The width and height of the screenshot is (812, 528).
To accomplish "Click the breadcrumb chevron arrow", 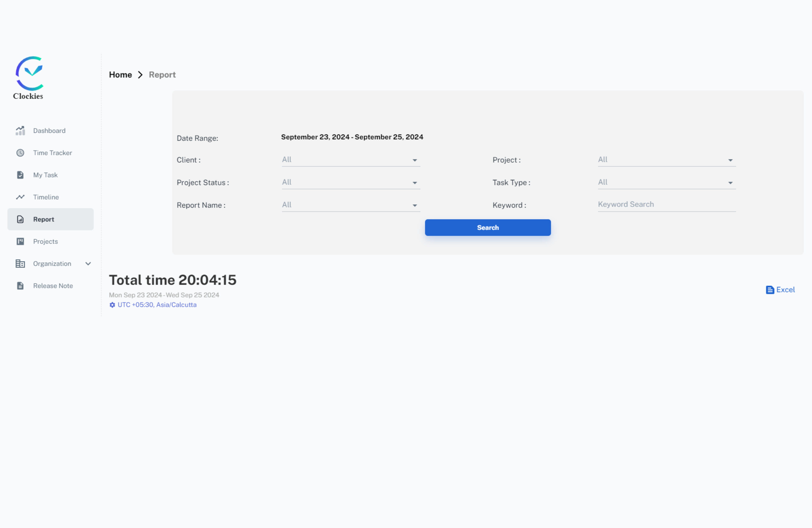I will click(140, 75).
